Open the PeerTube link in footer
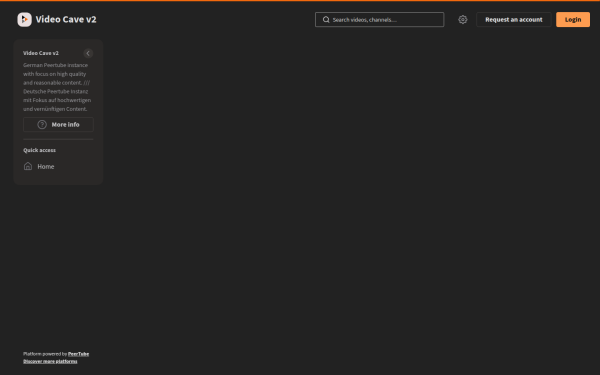 [x=78, y=354]
